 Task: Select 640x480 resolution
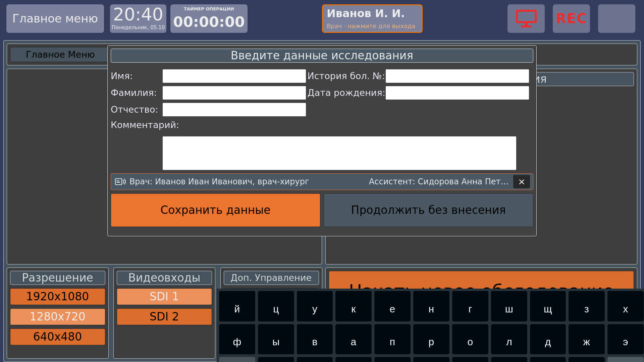pos(58,337)
